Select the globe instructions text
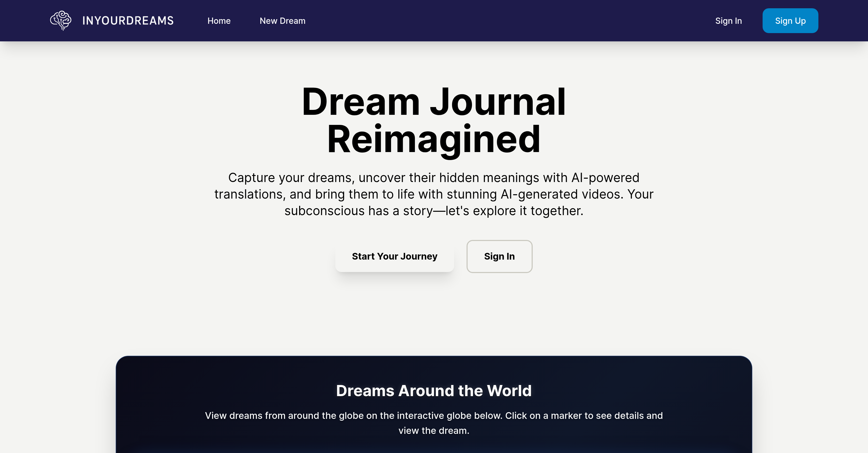 tap(434, 423)
